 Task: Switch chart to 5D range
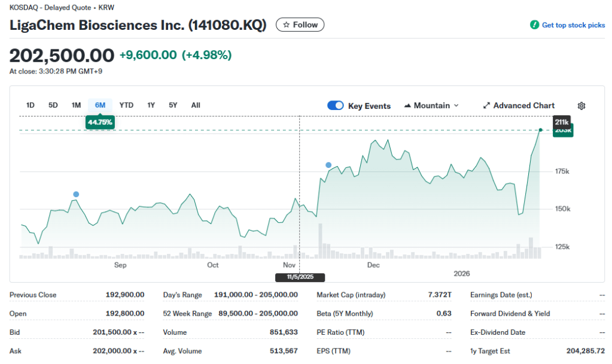click(x=53, y=105)
